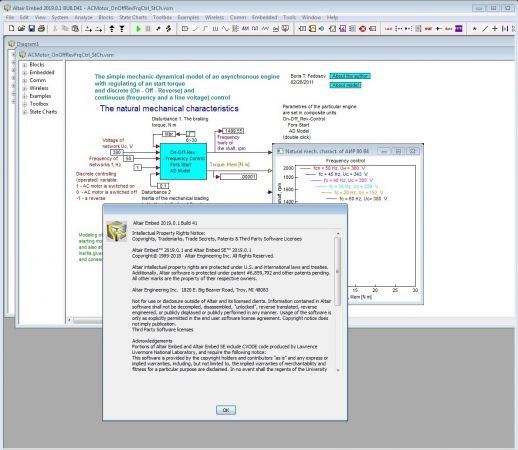Click the diagonal line toolbar icon
This screenshot has width=518, height=450.
pos(485,29)
